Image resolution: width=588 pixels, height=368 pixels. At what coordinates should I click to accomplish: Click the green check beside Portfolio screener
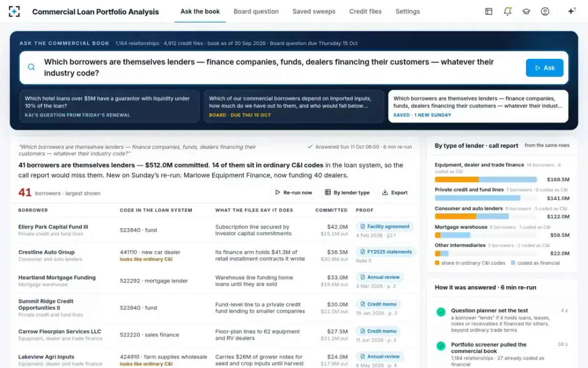click(x=441, y=346)
